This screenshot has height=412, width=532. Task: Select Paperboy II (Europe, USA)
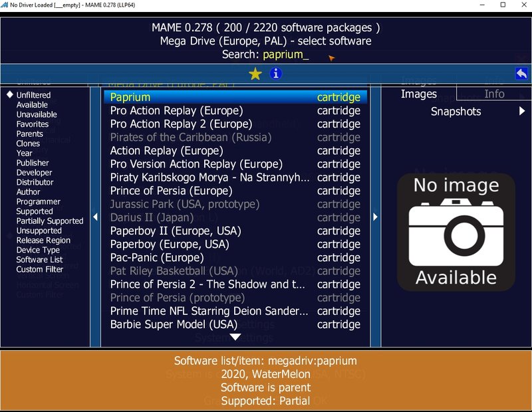[x=235, y=231]
